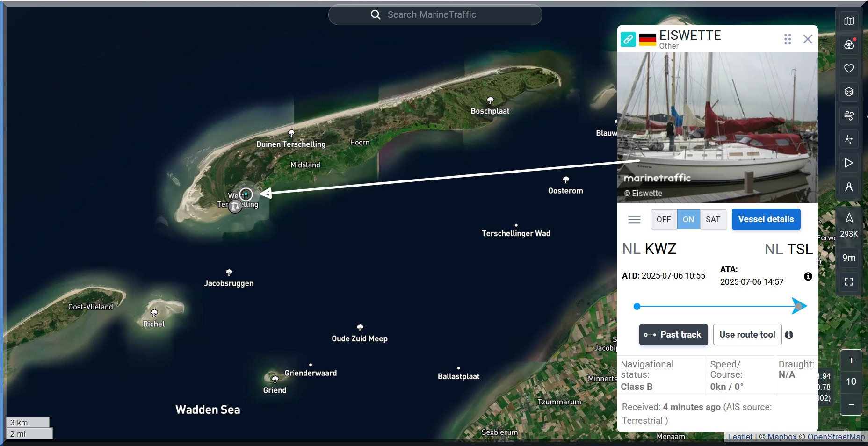Viewport: 868px width, 446px height.
Task: Show the wind weather overlay icon
Action: (x=849, y=115)
